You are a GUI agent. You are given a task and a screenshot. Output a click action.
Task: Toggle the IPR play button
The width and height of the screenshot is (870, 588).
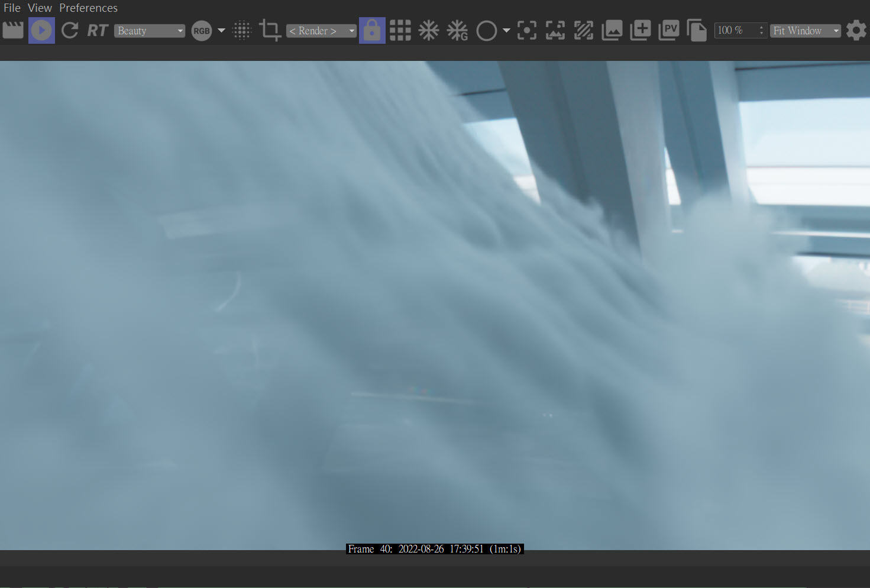tap(41, 30)
